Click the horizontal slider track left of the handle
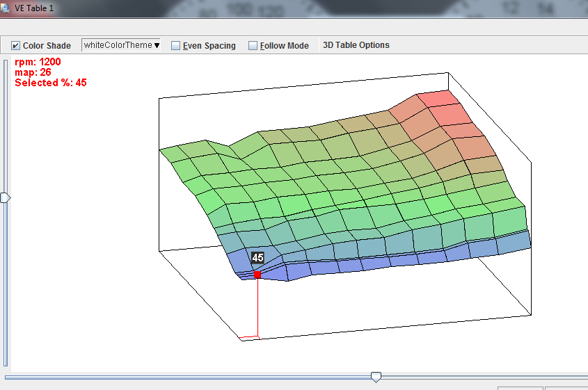 [188, 377]
